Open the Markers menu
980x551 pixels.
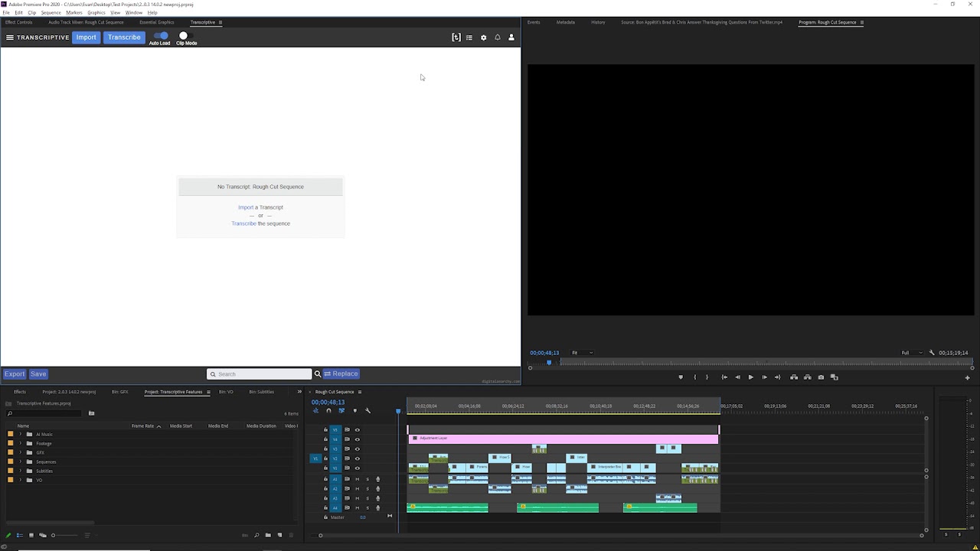[x=74, y=12]
